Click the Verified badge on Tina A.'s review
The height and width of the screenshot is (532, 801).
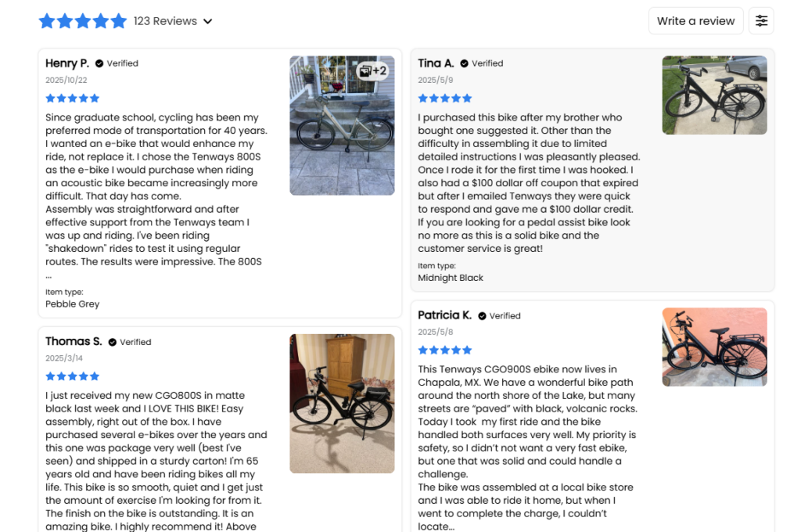point(480,63)
